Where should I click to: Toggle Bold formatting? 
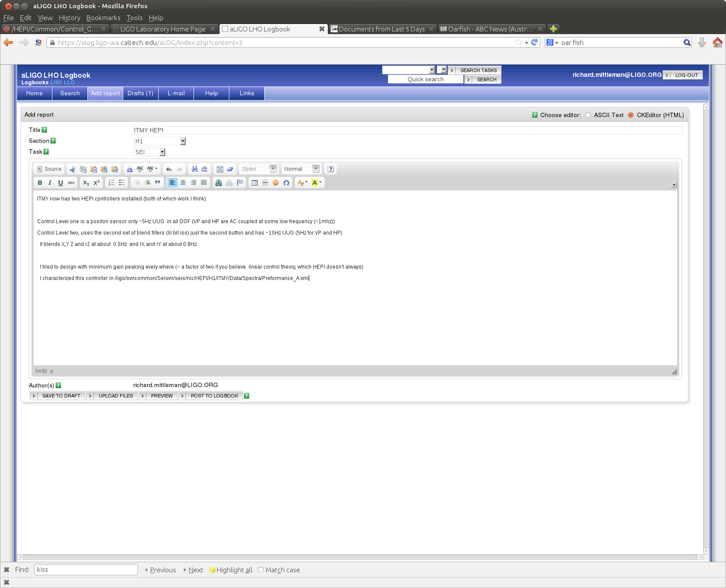[40, 183]
